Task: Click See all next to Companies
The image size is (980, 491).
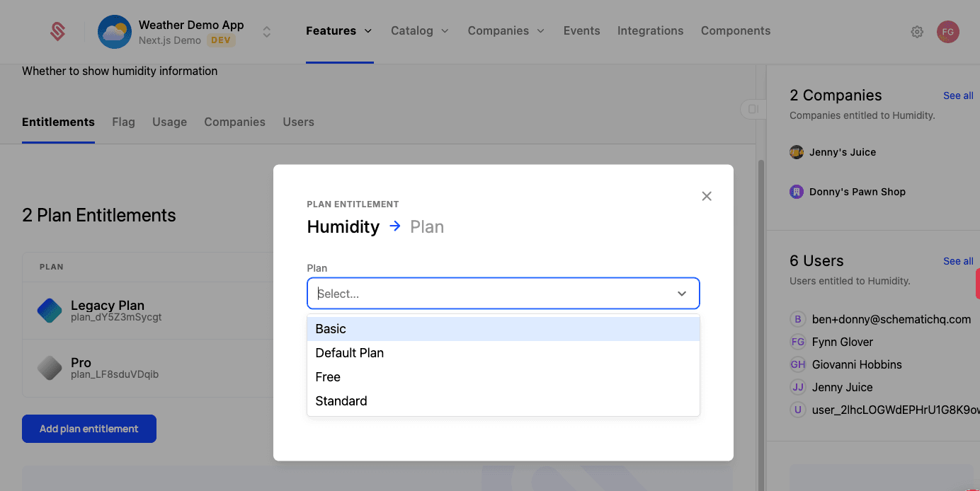Action: (x=957, y=96)
